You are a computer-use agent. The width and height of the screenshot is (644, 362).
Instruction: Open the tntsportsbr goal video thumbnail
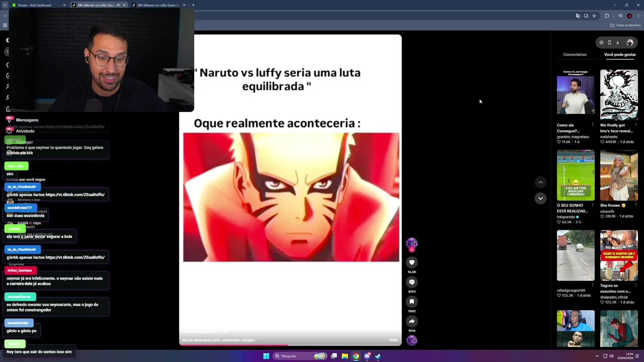576,175
